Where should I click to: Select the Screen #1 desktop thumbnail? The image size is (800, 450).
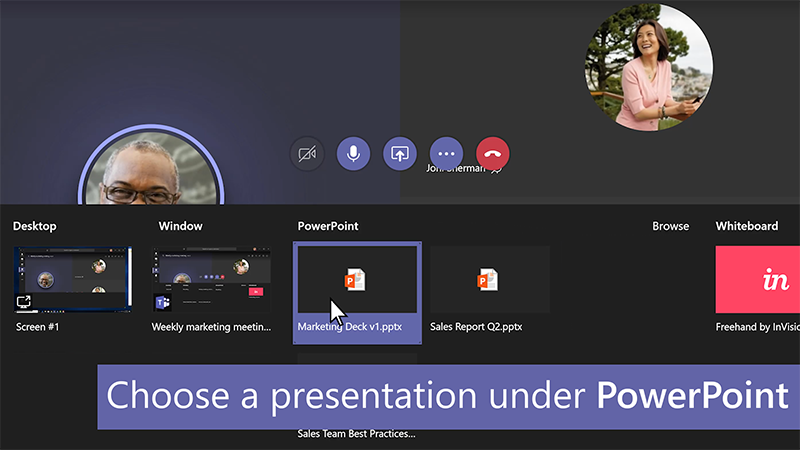72,280
